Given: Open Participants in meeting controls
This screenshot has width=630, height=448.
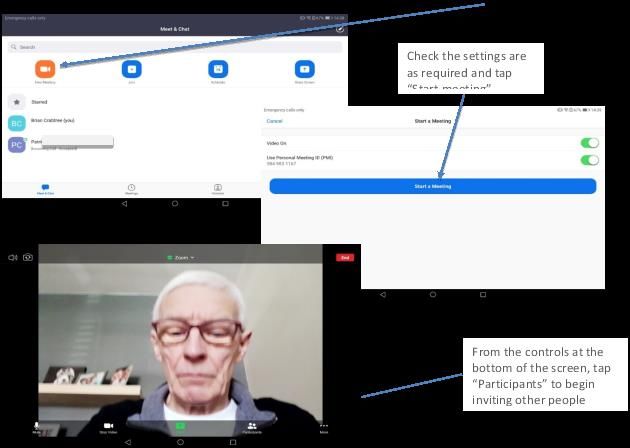Looking at the screenshot, I should (x=252, y=428).
